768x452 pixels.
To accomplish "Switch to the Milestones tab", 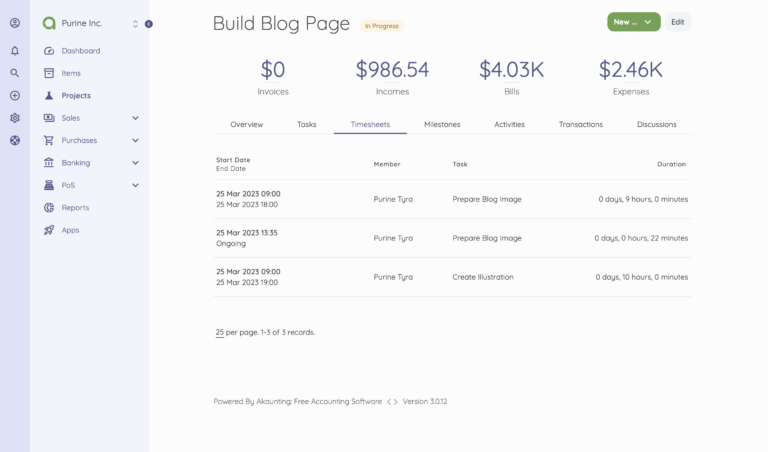I will tap(442, 124).
